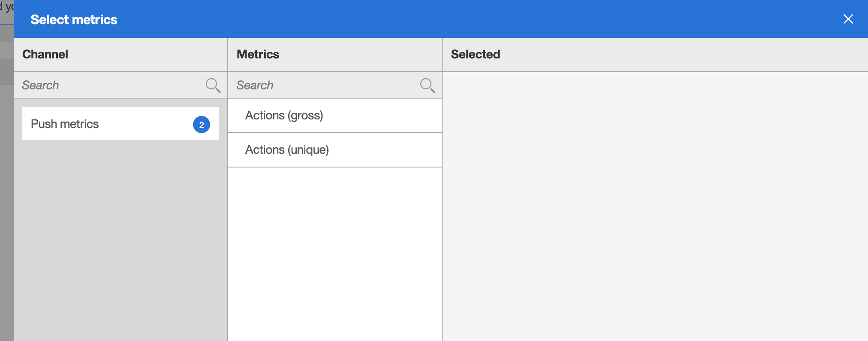This screenshot has width=868, height=341.
Task: Click empty space below Actions (unique)
Action: 335,253
